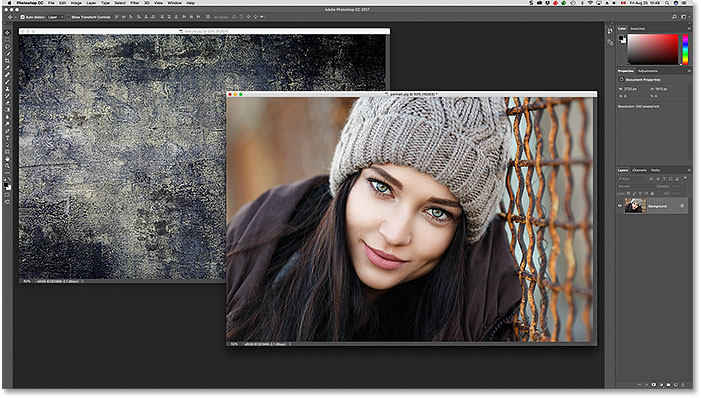This screenshot has height=398, width=701.
Task: Select the Clone Stamp tool
Action: point(7,88)
